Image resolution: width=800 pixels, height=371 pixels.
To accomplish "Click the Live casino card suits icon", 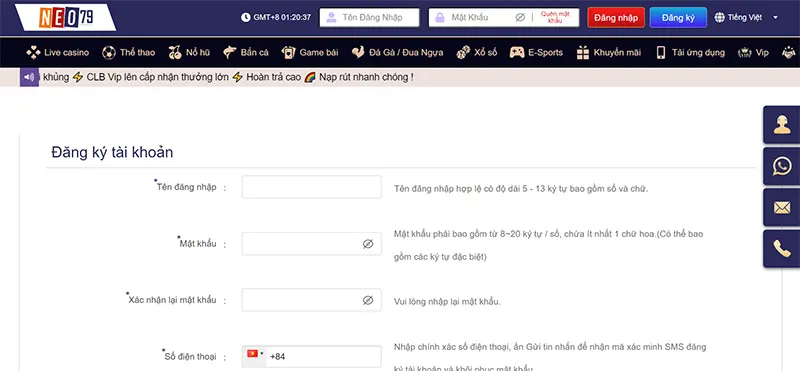I will tap(33, 53).
